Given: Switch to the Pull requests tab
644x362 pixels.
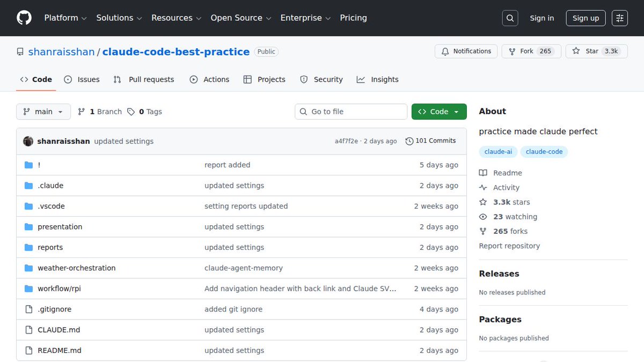Looking at the screenshot, I should 144,79.
